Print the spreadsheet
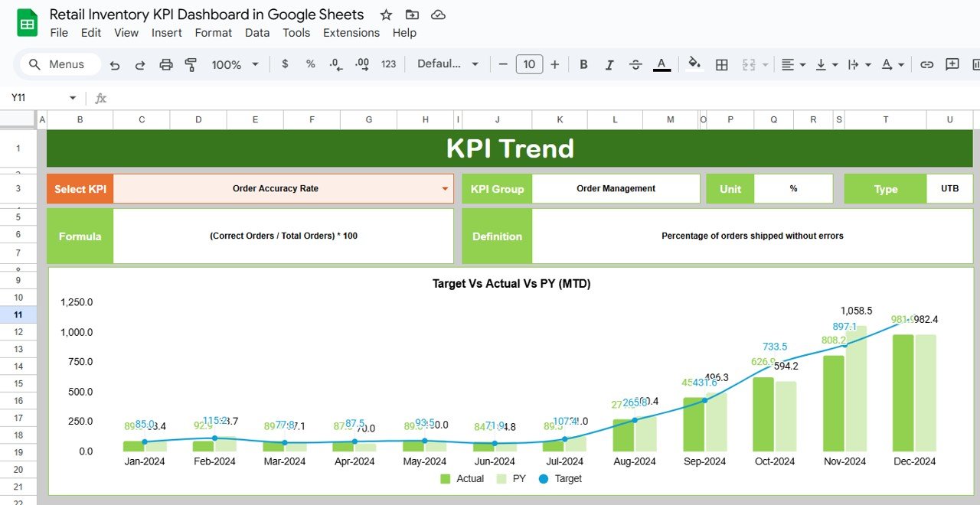Screen dimensions: 980x505 (166, 65)
